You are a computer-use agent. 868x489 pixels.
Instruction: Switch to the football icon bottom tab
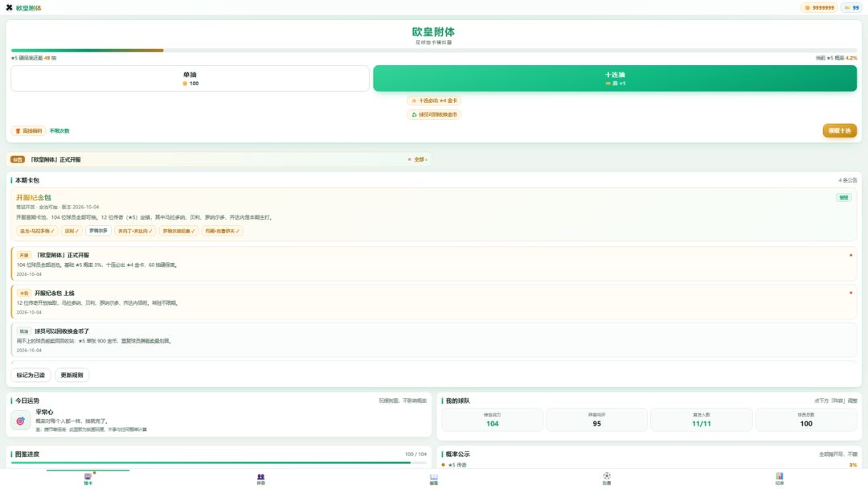click(x=607, y=479)
